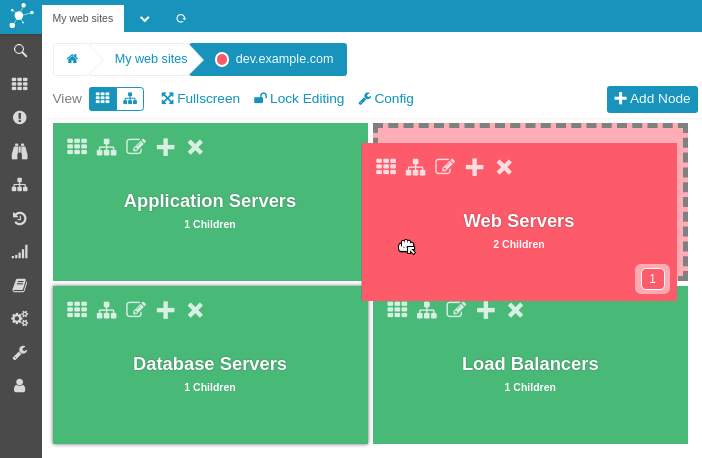Screen dimensions: 702x458
Task: Open the Config link
Action: [386, 99]
